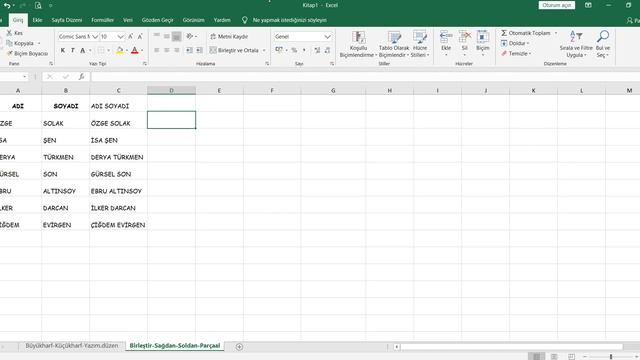Click the Undo arrow in the title bar
The height and width of the screenshot is (360, 640).
(7, 6)
